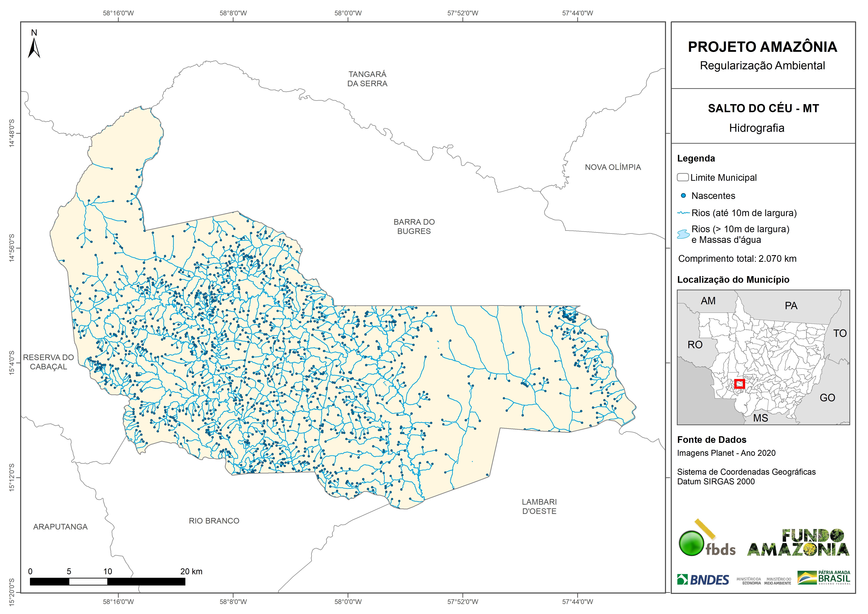868x614 pixels.
Task: Click the RIO BRANCO map label
Action: [x=214, y=521]
